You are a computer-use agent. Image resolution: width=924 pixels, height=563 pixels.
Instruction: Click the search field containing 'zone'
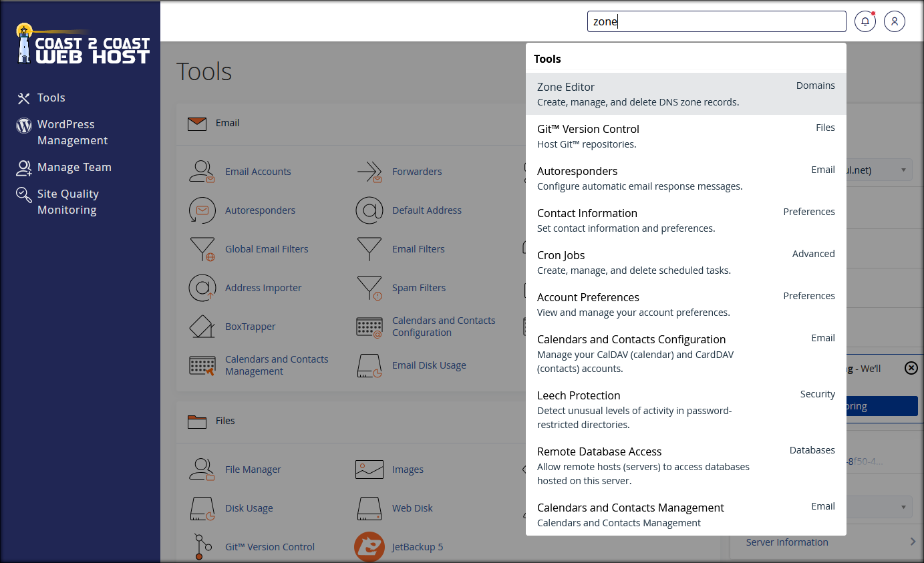[x=716, y=21]
